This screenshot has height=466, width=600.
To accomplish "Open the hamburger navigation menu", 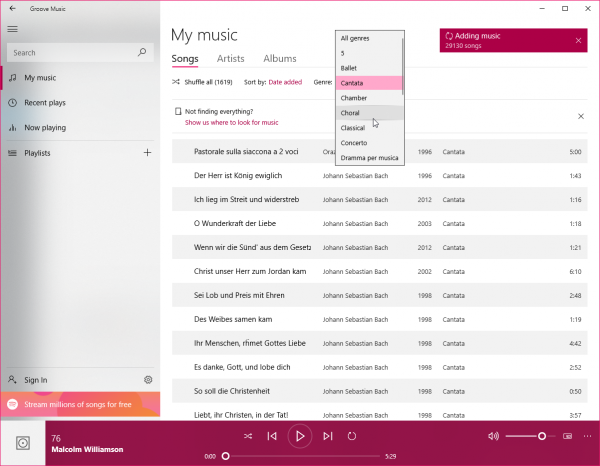I will pyautogui.click(x=13, y=29).
